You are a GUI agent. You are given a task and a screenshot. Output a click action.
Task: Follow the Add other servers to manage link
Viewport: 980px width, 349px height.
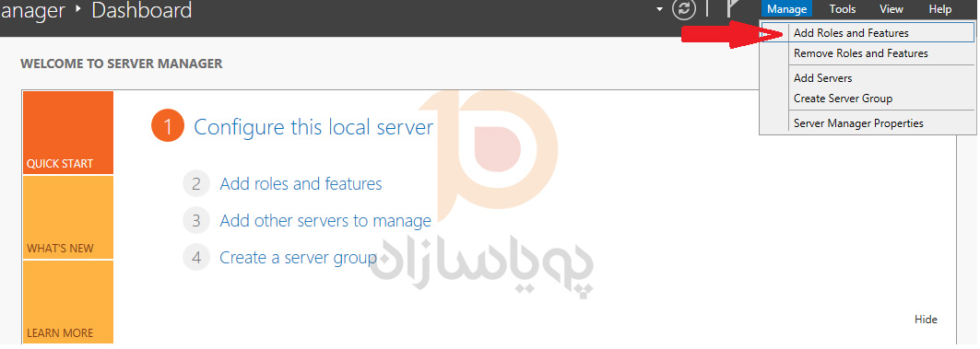click(x=325, y=220)
